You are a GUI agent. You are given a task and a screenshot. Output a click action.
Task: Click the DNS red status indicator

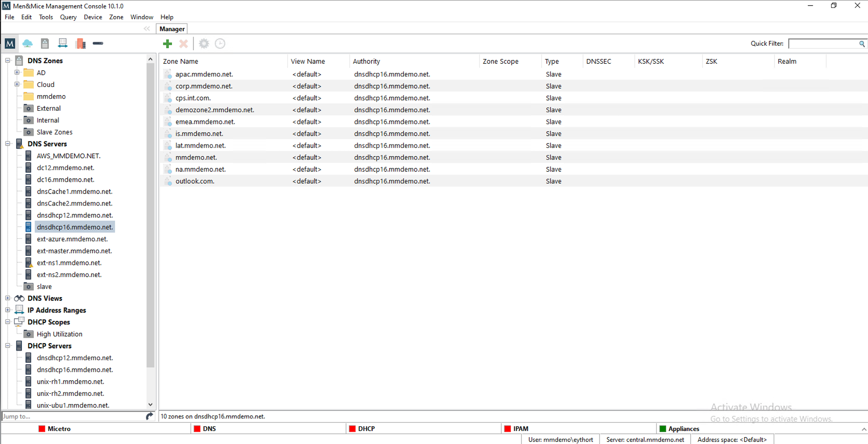pyautogui.click(x=197, y=429)
